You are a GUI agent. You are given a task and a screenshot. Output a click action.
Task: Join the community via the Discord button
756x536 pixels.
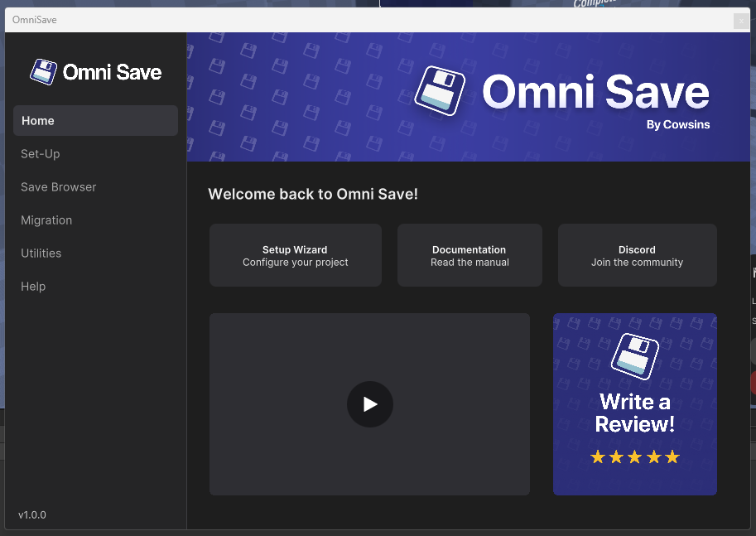pyautogui.click(x=637, y=255)
